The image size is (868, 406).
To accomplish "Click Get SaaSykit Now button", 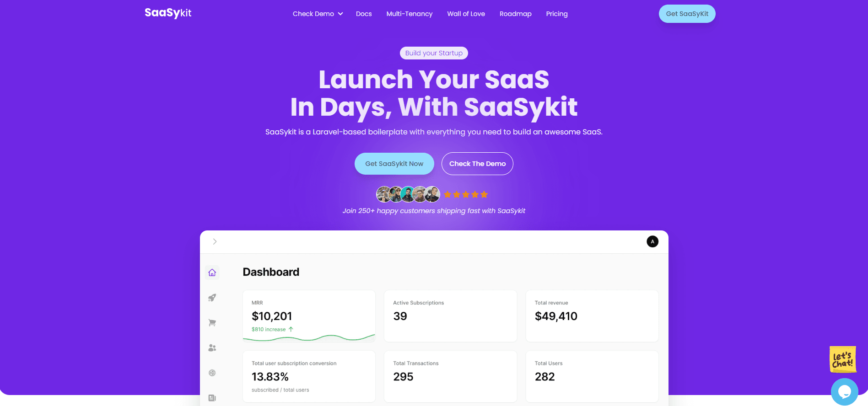I will pos(394,164).
